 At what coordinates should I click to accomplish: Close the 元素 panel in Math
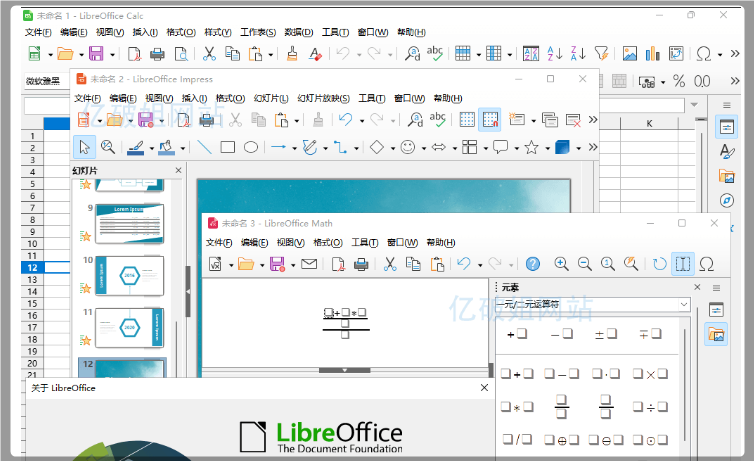[697, 287]
